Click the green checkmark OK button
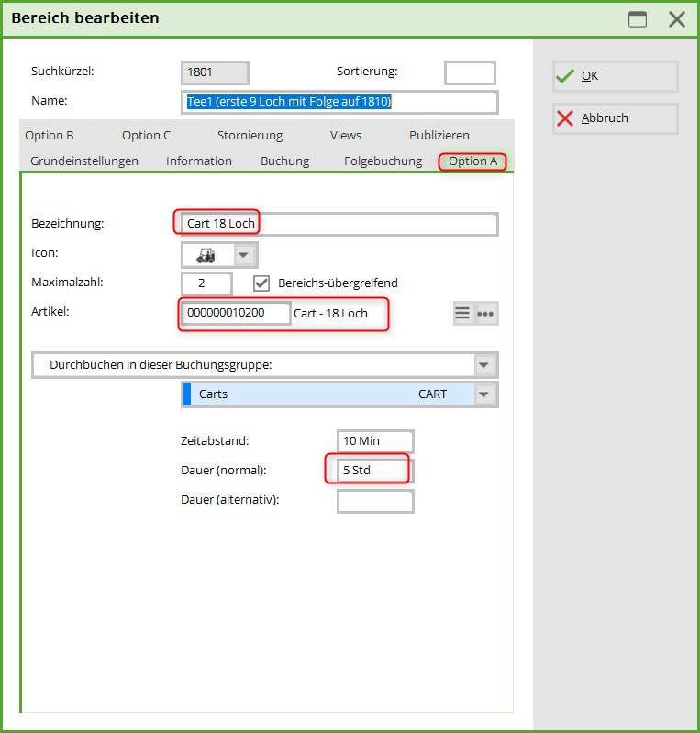 (615, 76)
